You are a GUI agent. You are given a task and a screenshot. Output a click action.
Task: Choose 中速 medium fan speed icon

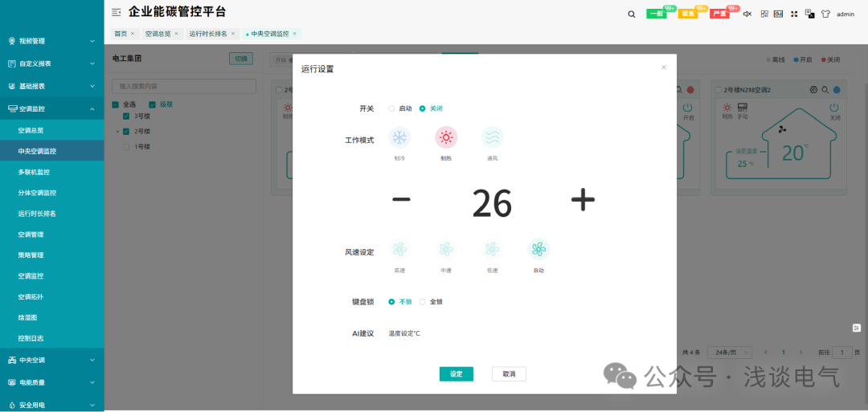446,250
